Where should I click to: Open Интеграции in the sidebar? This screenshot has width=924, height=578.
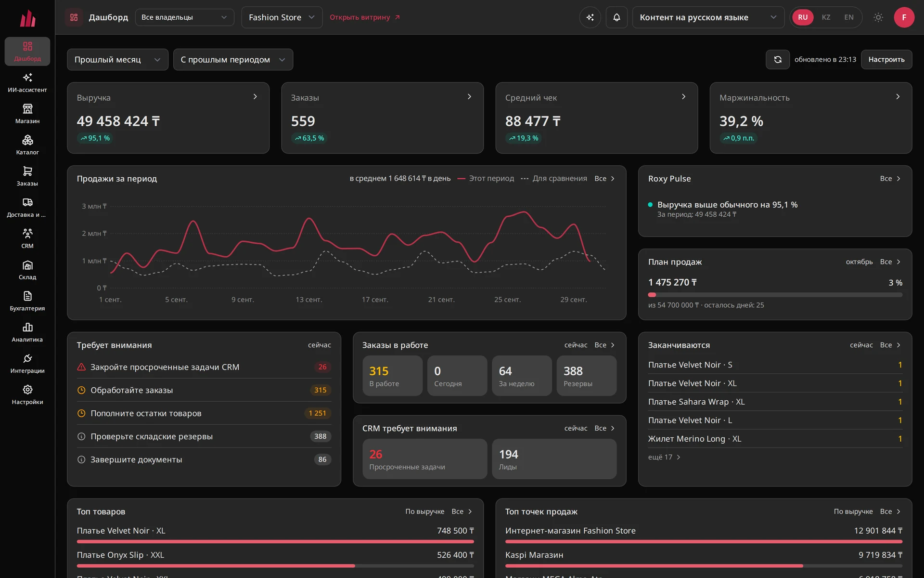click(27, 364)
